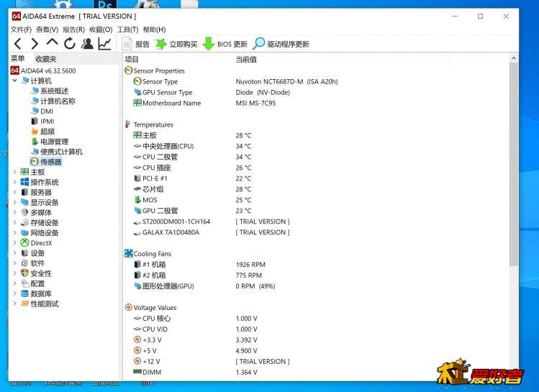Select 系统概述 in the tree
Screen dimensions: 539x392
(50, 91)
